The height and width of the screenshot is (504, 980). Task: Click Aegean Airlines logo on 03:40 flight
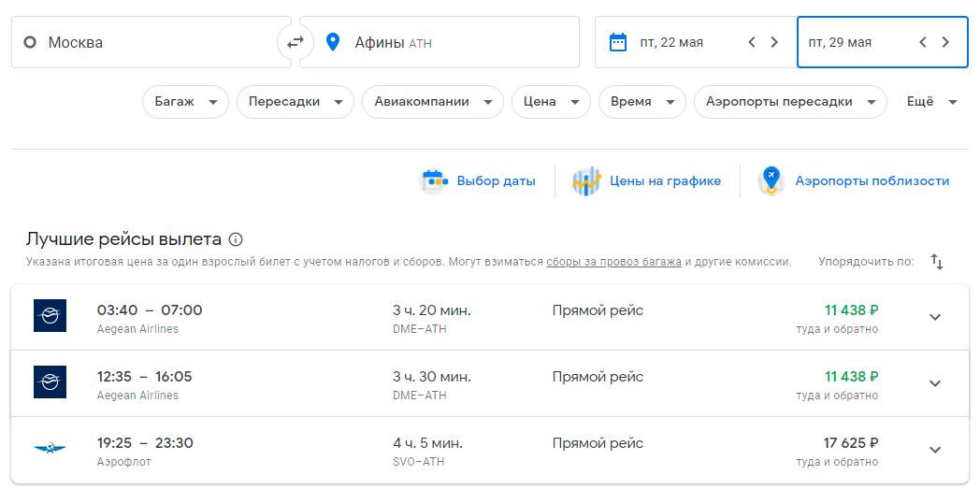(x=50, y=316)
